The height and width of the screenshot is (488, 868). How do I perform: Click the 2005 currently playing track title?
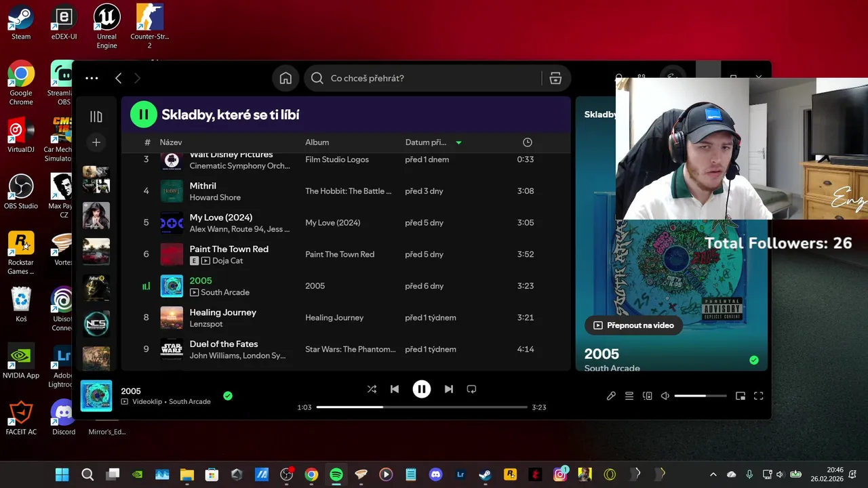tap(201, 281)
